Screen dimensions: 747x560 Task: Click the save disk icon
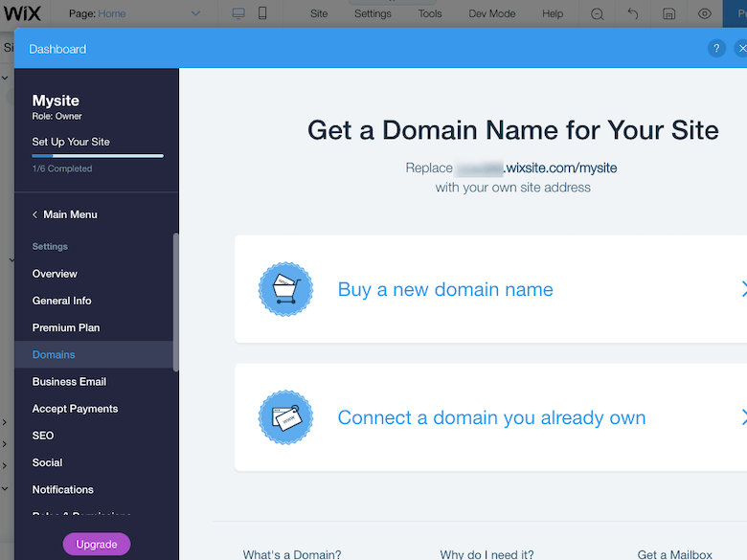pyautogui.click(x=669, y=14)
